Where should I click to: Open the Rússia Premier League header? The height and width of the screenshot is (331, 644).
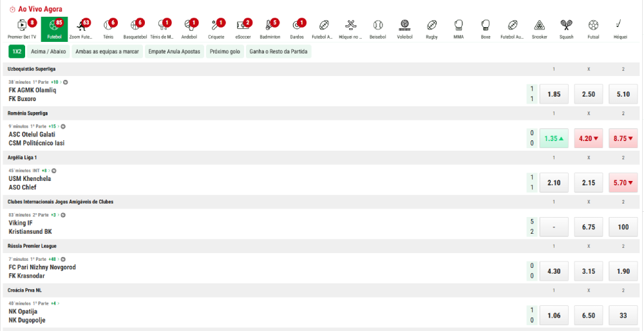point(321,246)
